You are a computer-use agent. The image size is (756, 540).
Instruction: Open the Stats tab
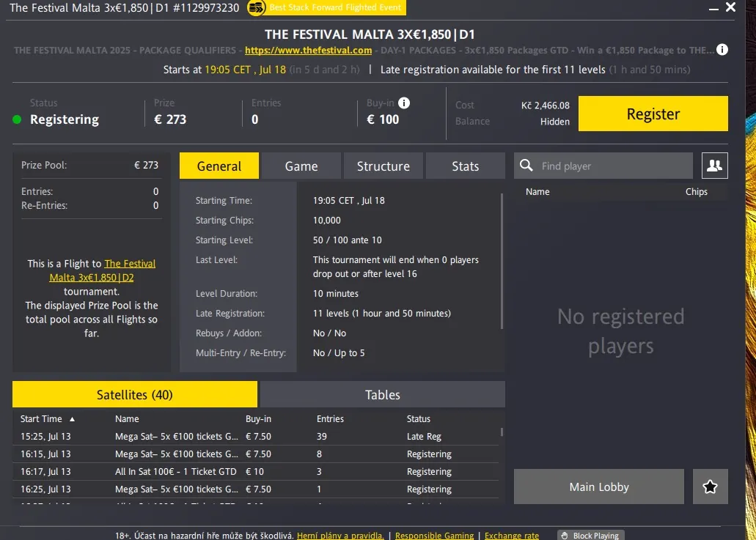point(465,166)
